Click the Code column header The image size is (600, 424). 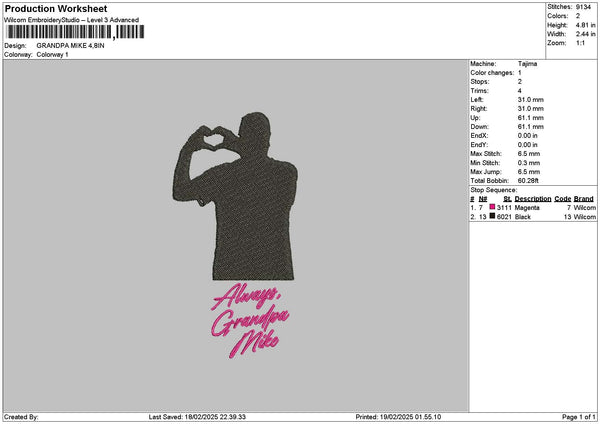click(562, 199)
